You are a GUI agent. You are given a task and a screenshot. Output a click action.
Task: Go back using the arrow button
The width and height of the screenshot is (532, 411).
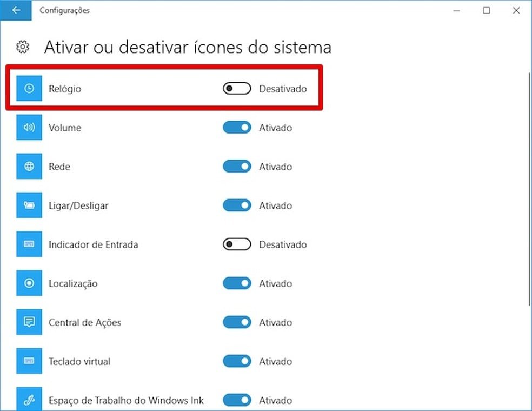coord(16,10)
